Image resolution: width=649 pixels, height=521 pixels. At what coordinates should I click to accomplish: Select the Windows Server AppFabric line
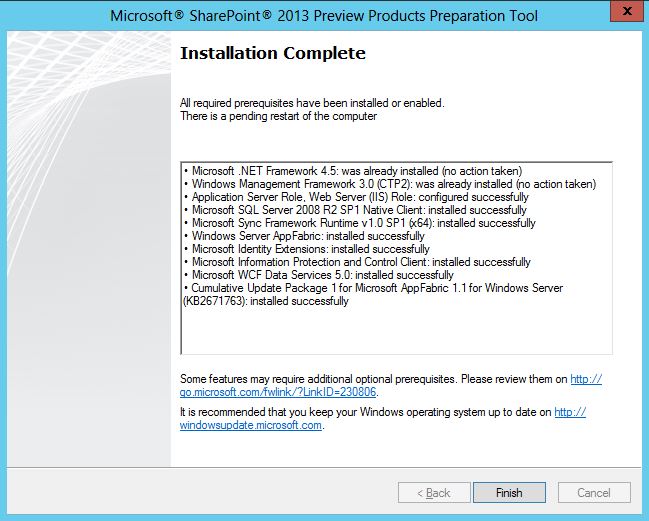304,236
